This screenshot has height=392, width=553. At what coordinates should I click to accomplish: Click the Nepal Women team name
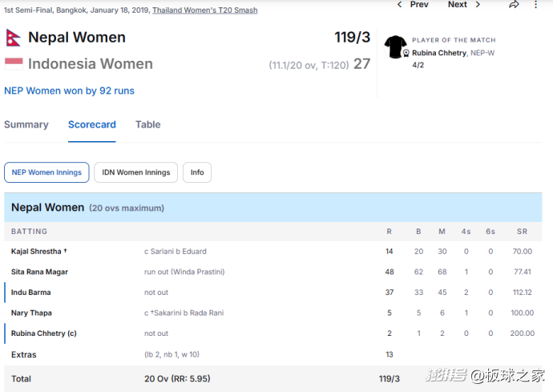77,38
